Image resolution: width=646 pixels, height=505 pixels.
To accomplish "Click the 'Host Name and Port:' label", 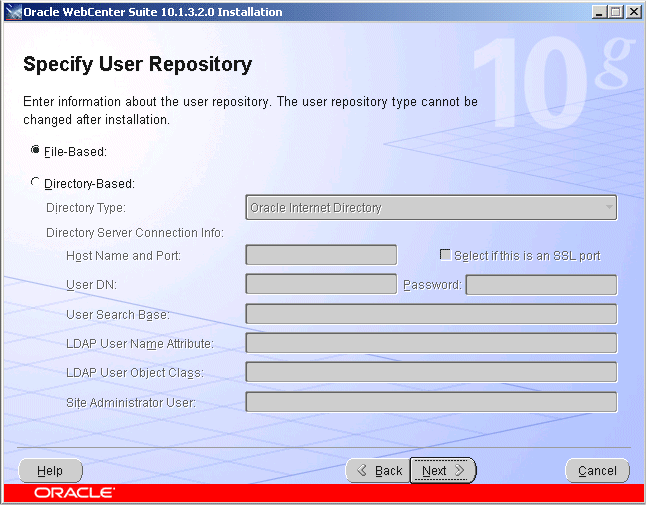I will 123,256.
